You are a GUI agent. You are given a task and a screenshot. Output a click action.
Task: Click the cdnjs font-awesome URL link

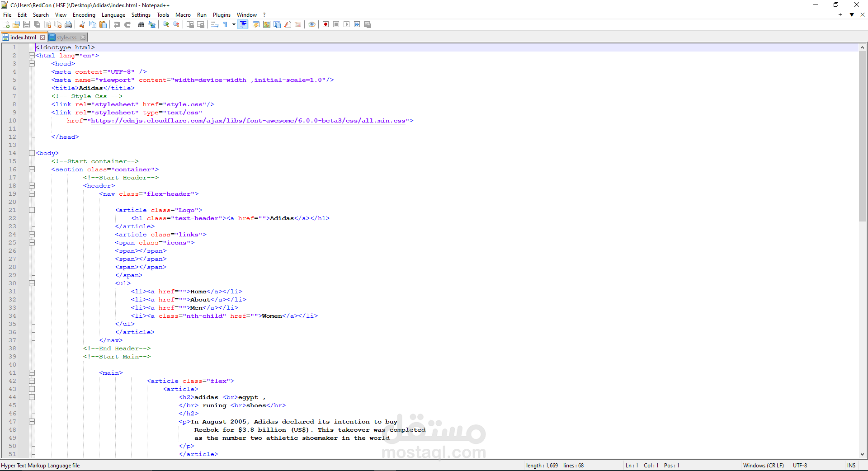pos(248,121)
